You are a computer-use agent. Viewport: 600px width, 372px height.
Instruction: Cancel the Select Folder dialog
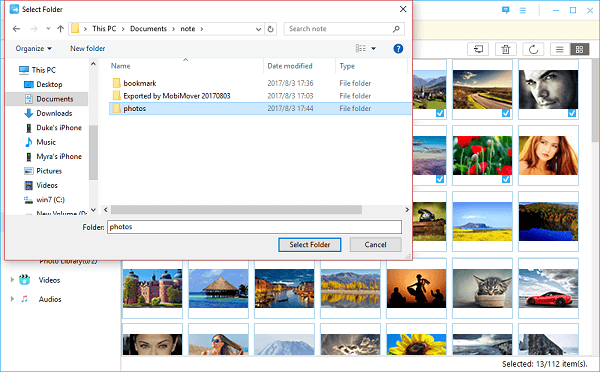pos(375,245)
